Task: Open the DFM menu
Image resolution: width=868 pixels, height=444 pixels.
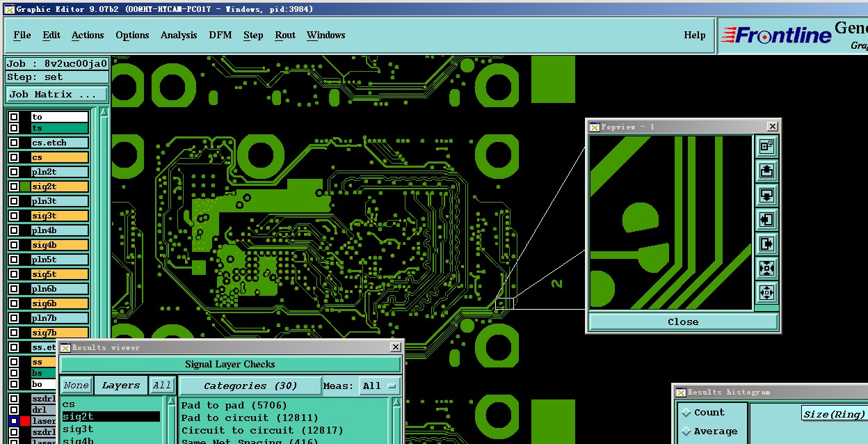Action: (x=220, y=35)
